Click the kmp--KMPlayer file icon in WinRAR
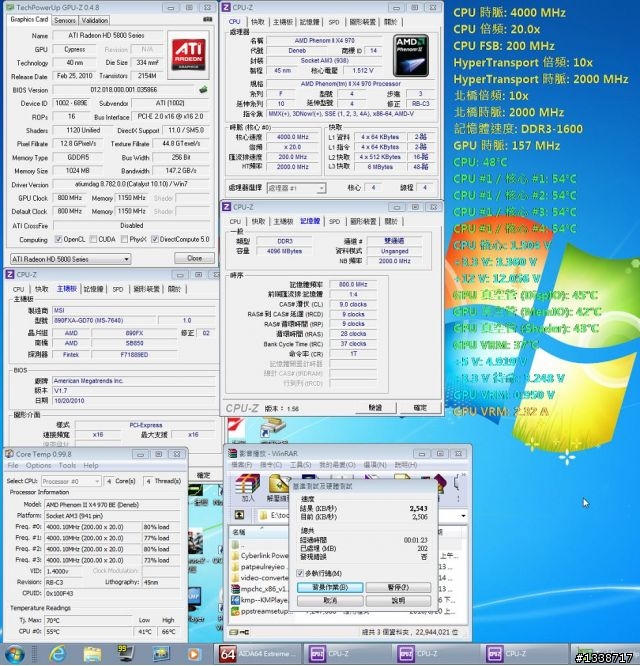 click(x=235, y=600)
